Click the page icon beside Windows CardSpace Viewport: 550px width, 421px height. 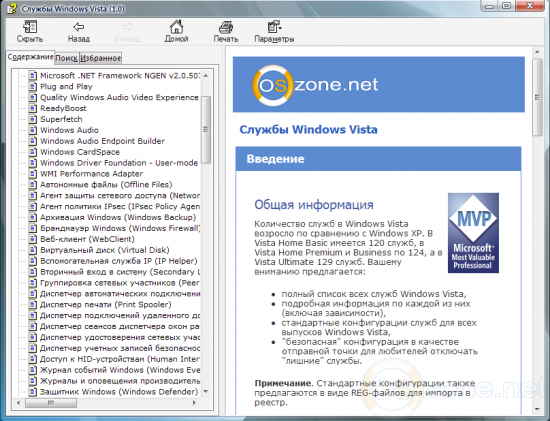pos(33,152)
